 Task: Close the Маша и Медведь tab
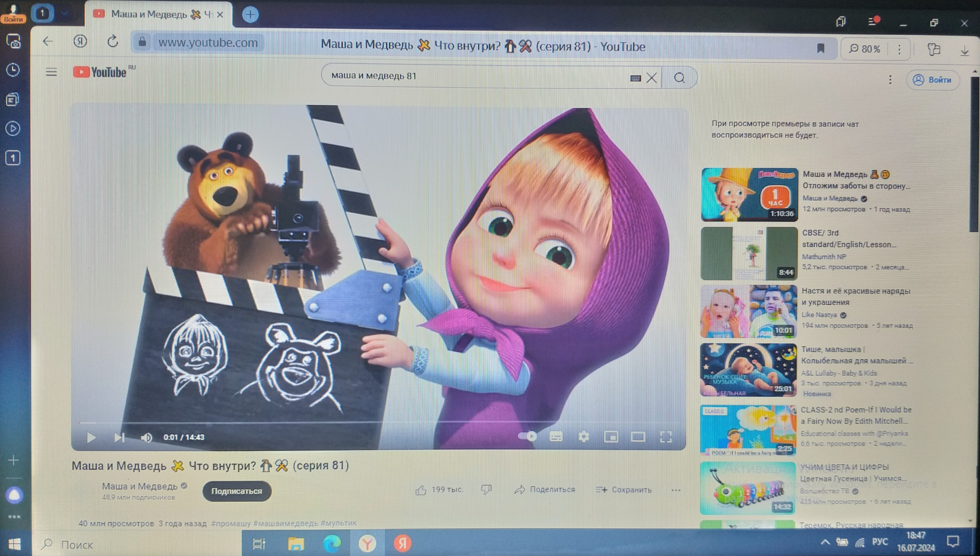(220, 15)
